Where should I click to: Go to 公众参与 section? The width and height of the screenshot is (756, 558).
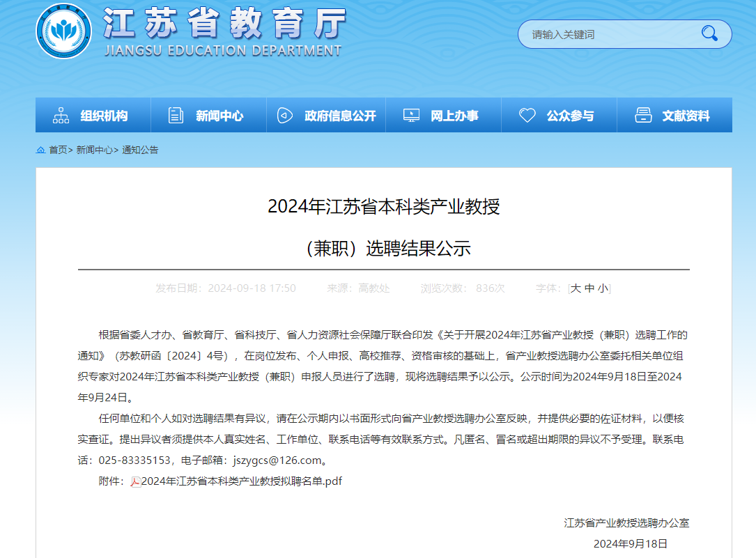[570, 116]
